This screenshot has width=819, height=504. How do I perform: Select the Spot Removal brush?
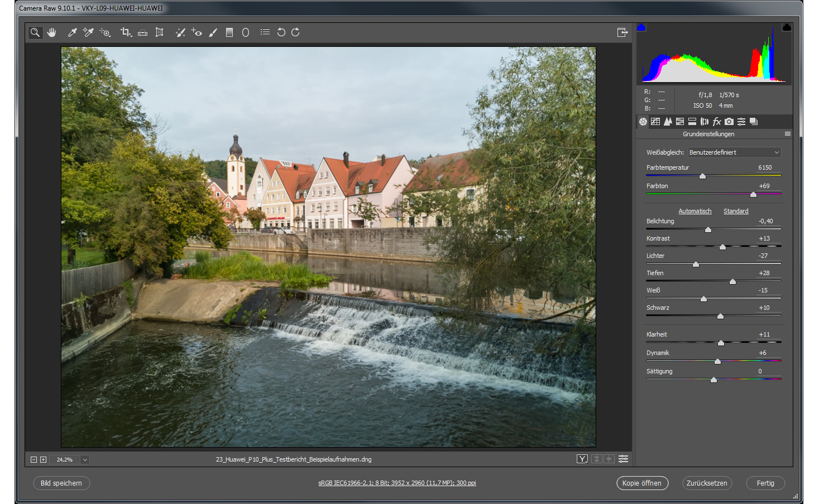point(180,32)
